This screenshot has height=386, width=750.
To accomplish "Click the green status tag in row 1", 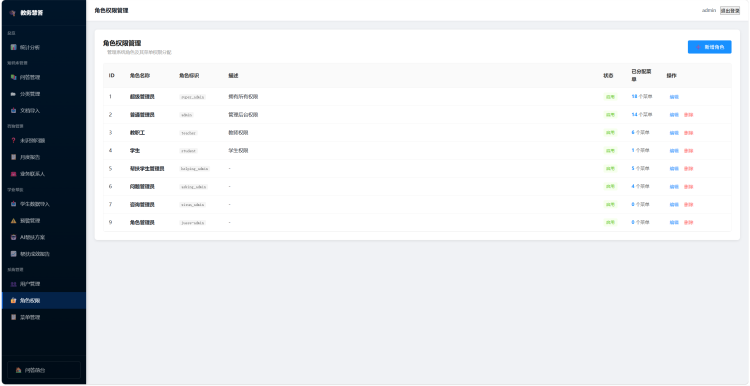I will 610,97.
